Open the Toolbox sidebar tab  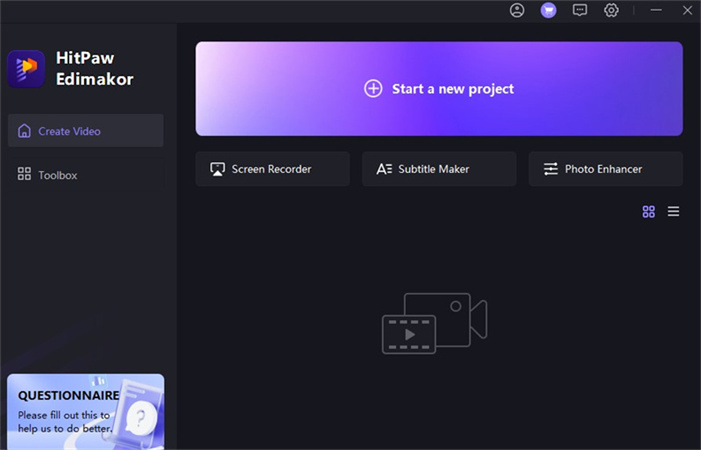[86, 175]
